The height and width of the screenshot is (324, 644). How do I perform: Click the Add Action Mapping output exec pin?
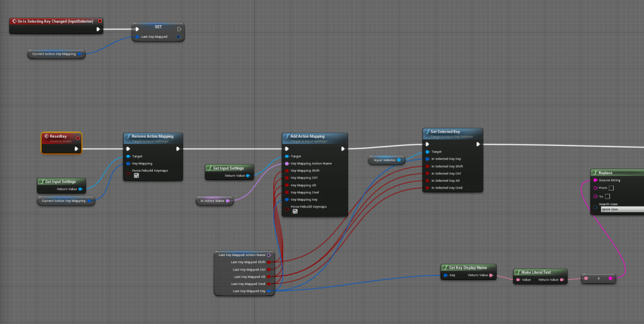(341, 149)
